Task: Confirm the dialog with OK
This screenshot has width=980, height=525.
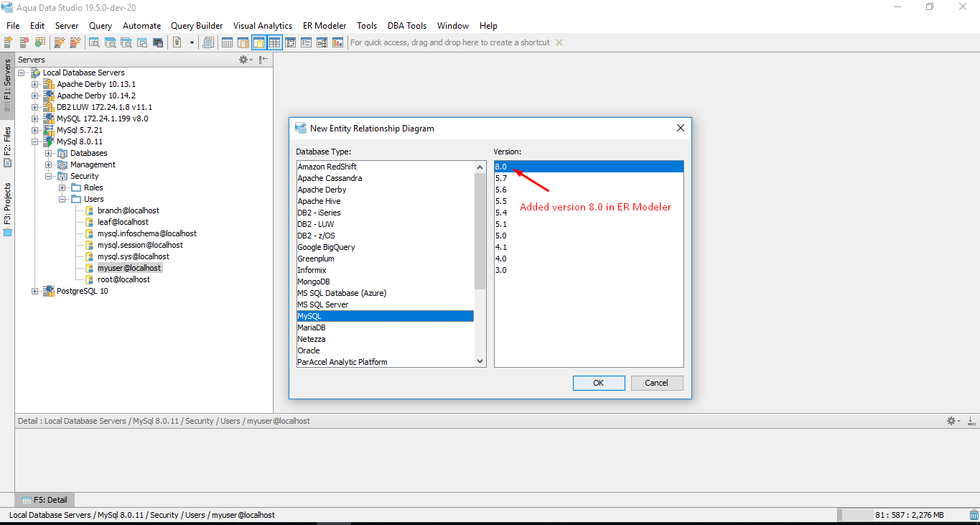Action: [x=599, y=383]
